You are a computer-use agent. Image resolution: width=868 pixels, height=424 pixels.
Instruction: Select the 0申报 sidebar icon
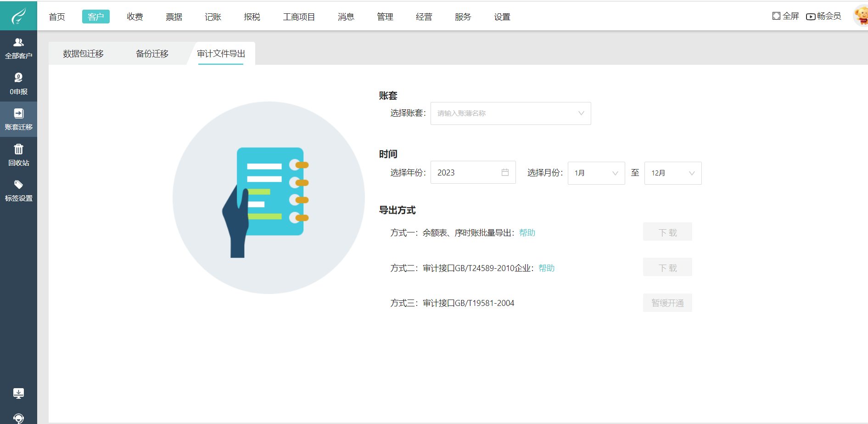coord(18,83)
